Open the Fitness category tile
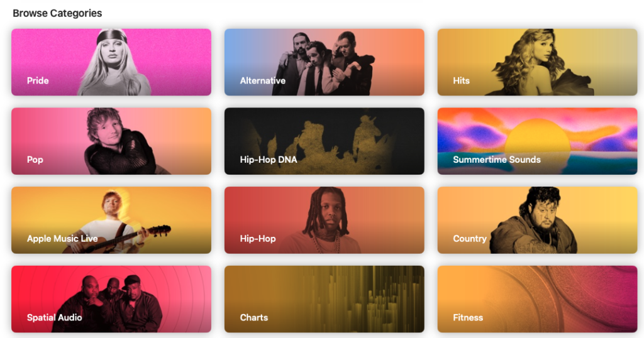This screenshot has width=644, height=338. tap(537, 299)
